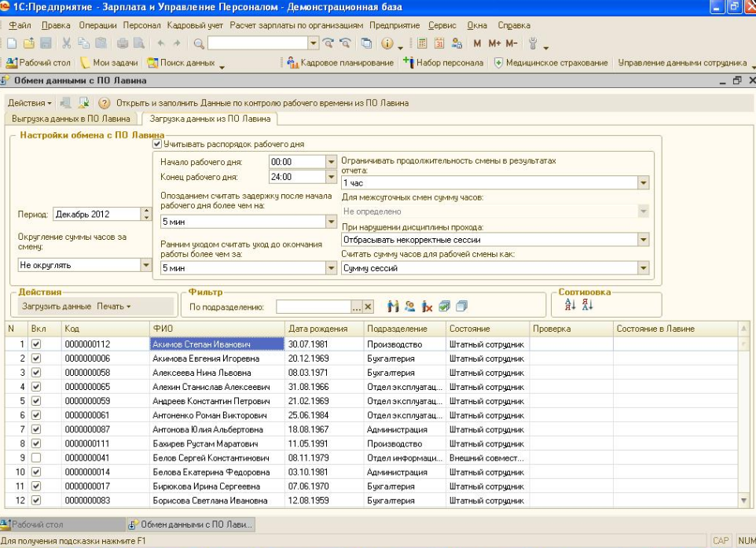Uncheck the row for Акимов Степан Иванович
Viewport: 756px width, 548px height.
coord(35,344)
